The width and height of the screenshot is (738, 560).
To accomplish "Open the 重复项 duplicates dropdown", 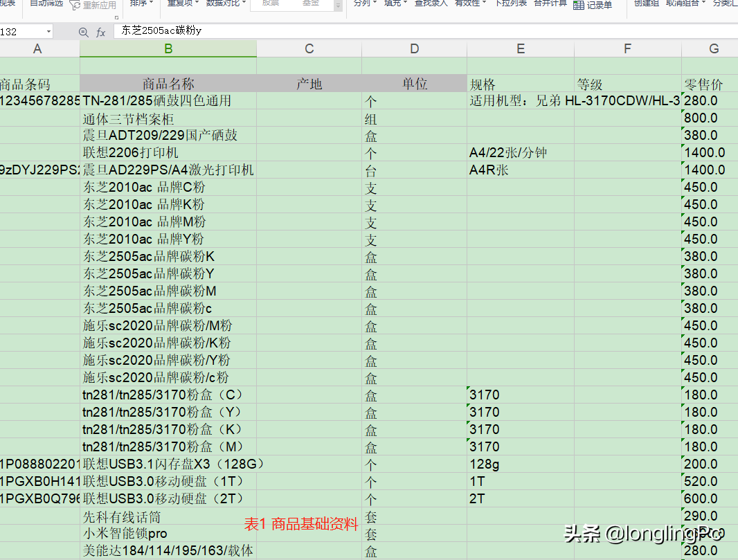I will tap(183, 3).
